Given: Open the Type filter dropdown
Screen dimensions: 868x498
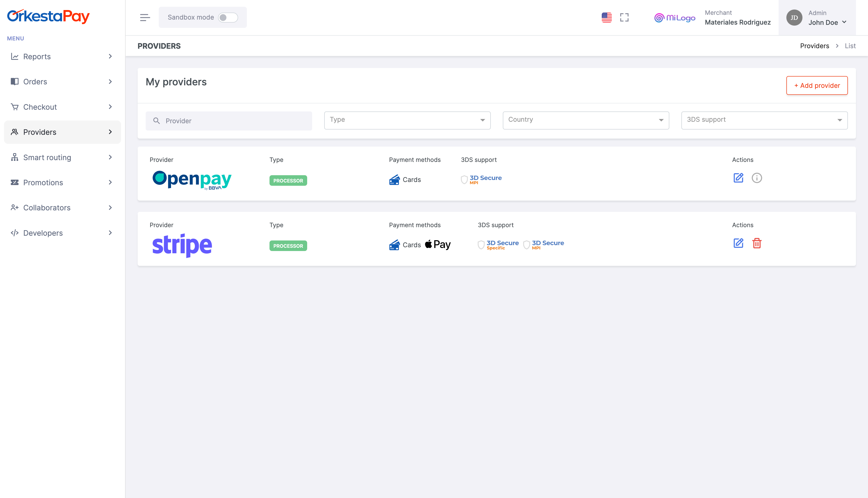Looking at the screenshot, I should (407, 120).
